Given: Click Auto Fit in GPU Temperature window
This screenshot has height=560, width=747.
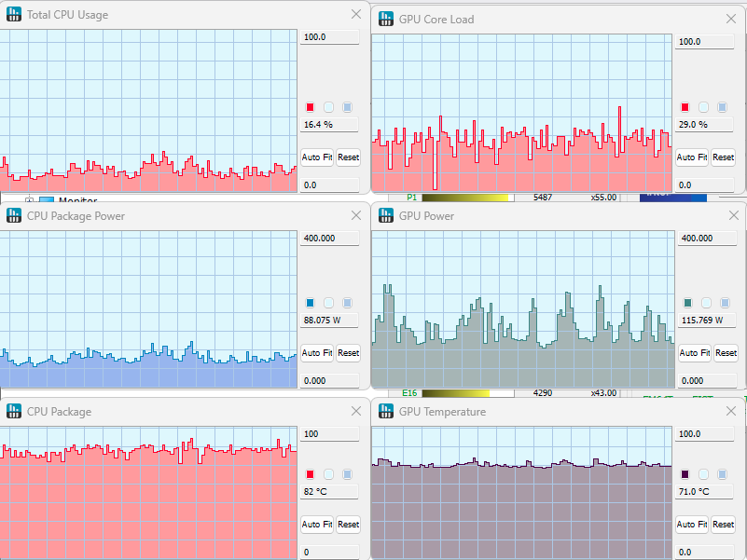Looking at the screenshot, I should point(692,525).
